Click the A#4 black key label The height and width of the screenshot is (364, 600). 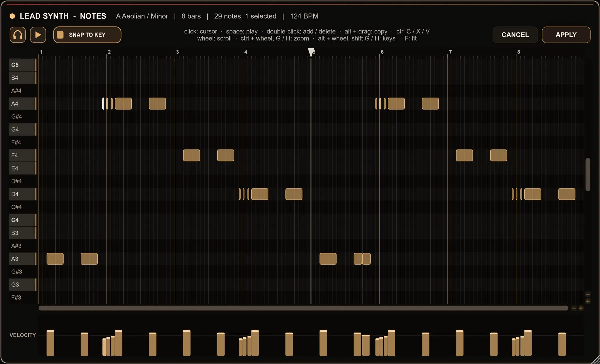pyautogui.click(x=16, y=91)
